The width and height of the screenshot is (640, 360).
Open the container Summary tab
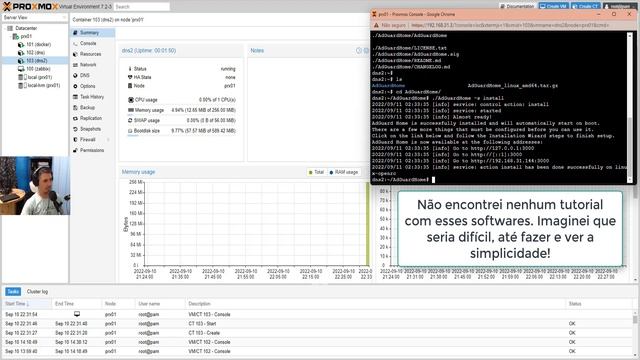tap(92, 33)
